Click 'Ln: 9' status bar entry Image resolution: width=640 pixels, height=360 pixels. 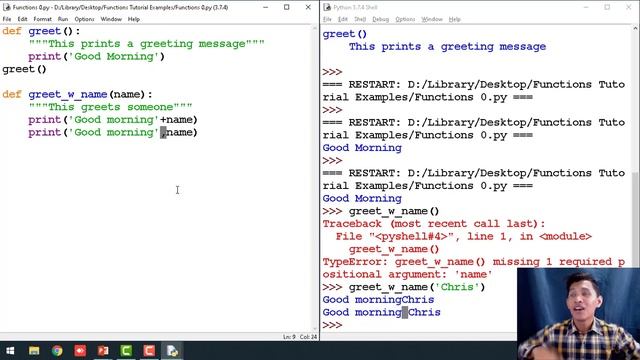[x=289, y=337]
